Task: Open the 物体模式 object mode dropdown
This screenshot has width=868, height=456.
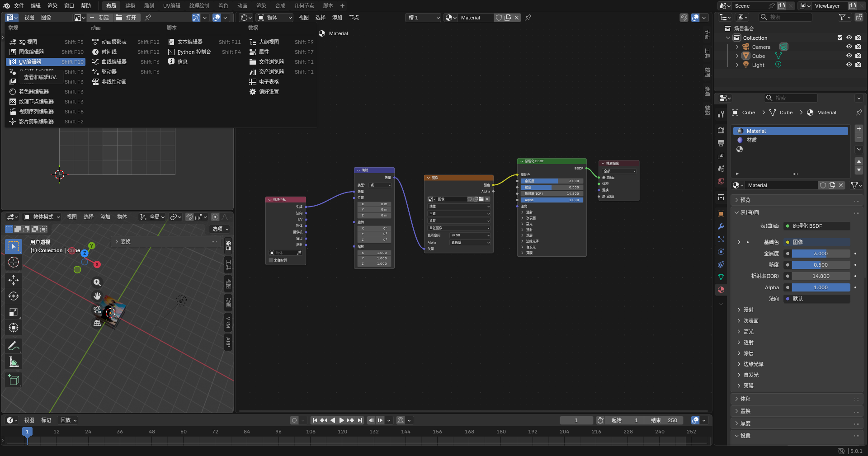Action: [x=42, y=217]
